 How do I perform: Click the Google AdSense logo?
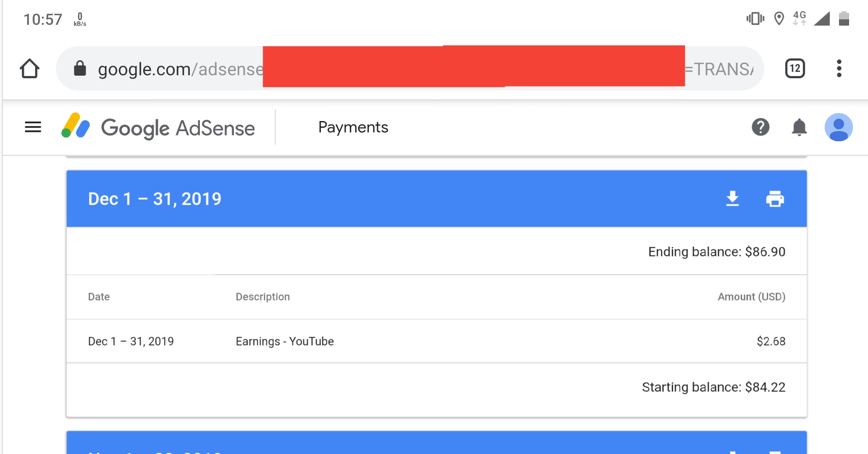click(158, 127)
